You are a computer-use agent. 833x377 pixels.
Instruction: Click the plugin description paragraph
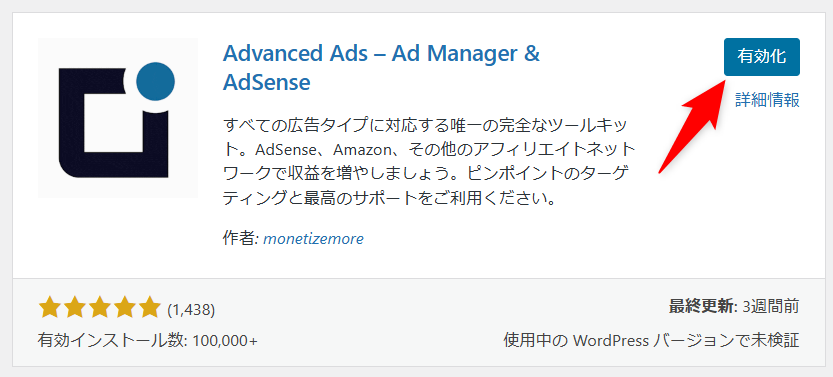coord(429,163)
